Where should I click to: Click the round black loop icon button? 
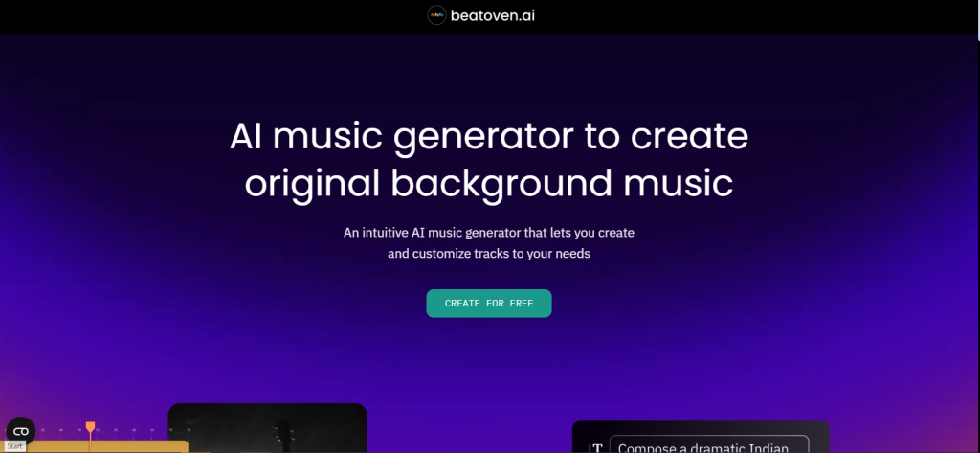pos(21,432)
